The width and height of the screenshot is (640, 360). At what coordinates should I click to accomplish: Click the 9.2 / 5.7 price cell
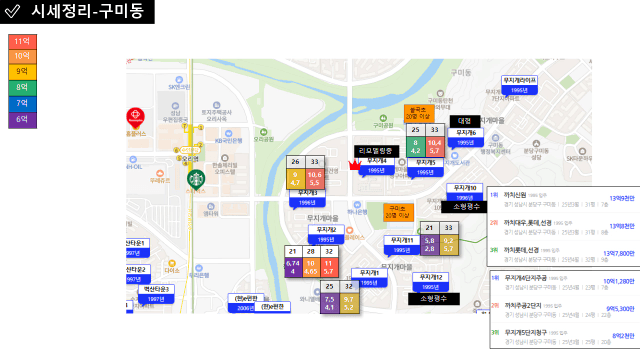tap(449, 244)
